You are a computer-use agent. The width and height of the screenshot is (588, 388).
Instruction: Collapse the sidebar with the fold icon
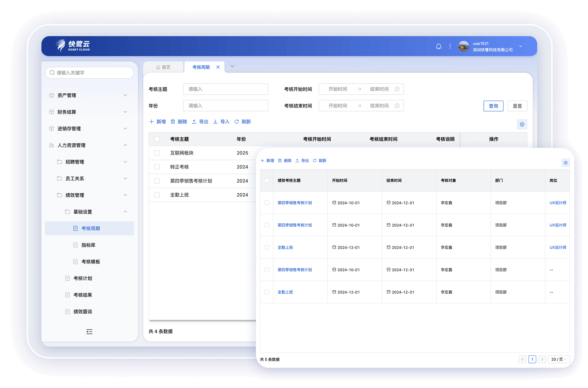89,332
